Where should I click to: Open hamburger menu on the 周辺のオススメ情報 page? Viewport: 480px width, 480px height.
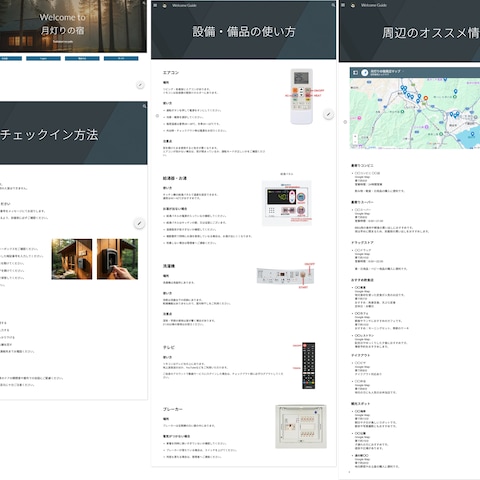click(343, 5)
